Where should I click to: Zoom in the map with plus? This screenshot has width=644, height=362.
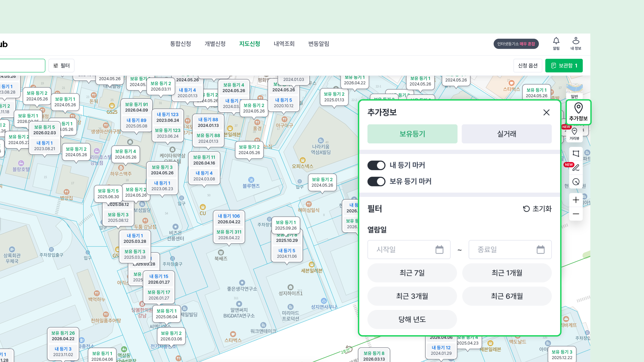(x=576, y=200)
